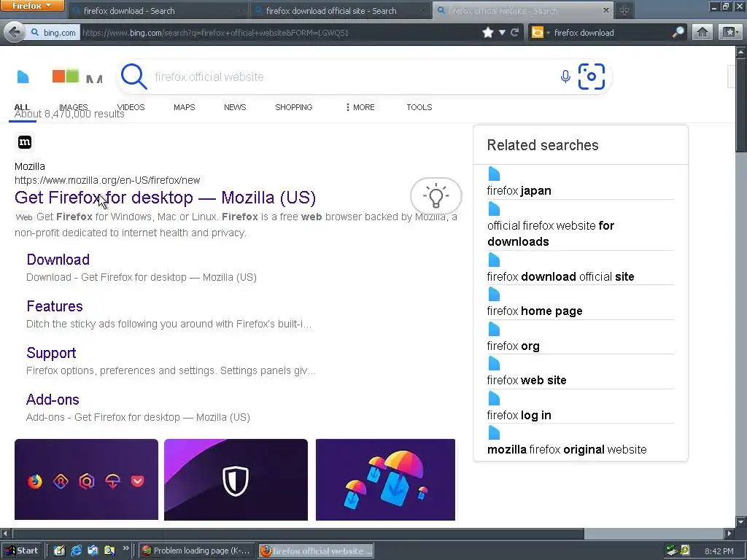Open the Home page button
Image resolution: width=747 pixels, height=560 pixels.
pos(703,32)
